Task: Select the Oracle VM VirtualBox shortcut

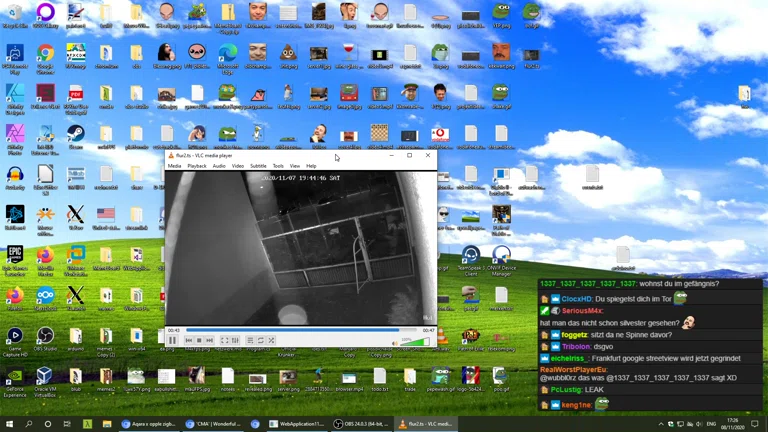Action: pos(45,382)
